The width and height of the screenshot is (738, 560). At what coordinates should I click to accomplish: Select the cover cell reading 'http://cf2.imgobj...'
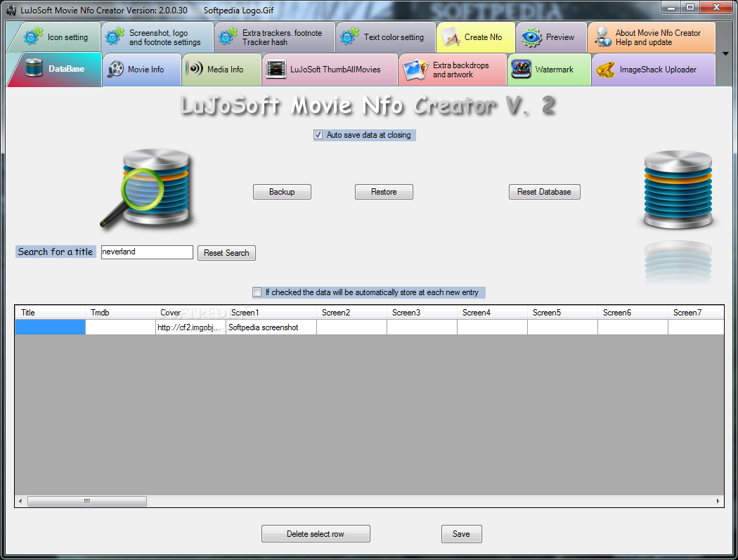pos(190,327)
